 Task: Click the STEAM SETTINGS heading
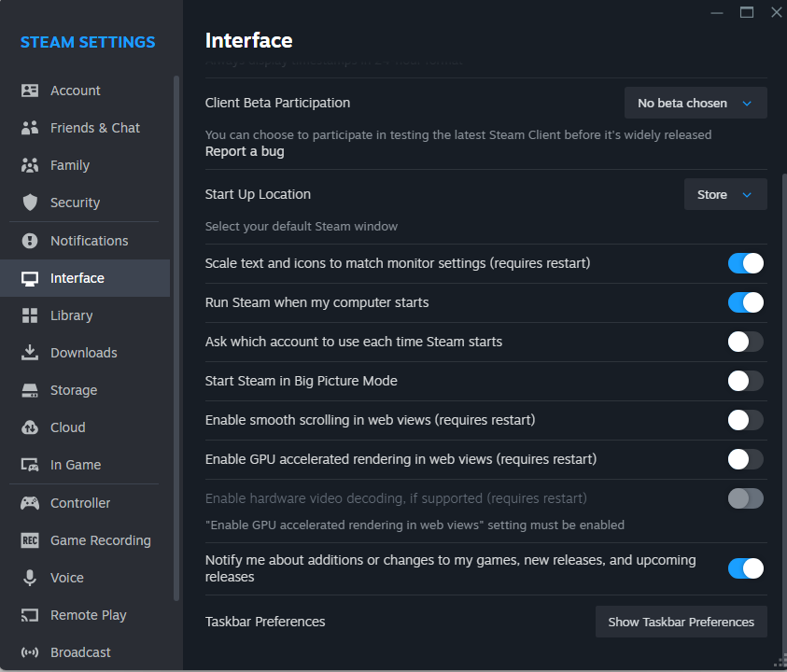click(88, 42)
